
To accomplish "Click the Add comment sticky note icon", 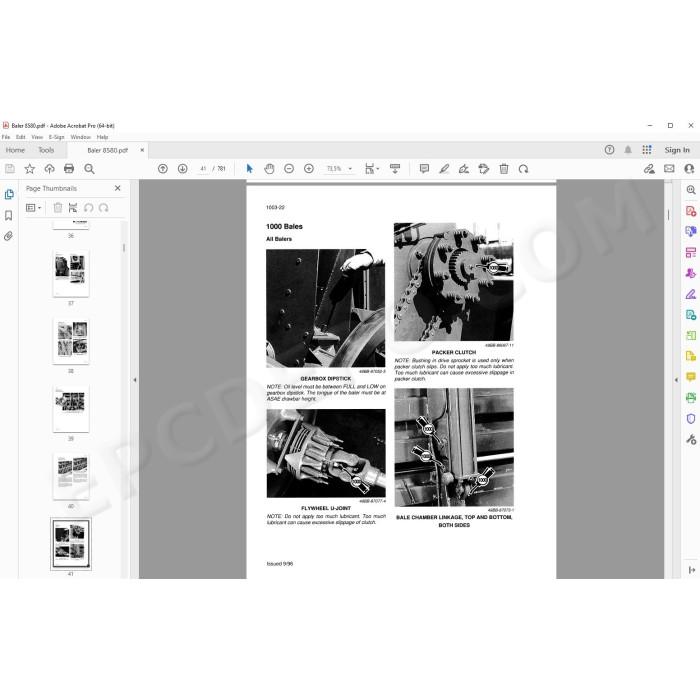I will click(x=424, y=169).
